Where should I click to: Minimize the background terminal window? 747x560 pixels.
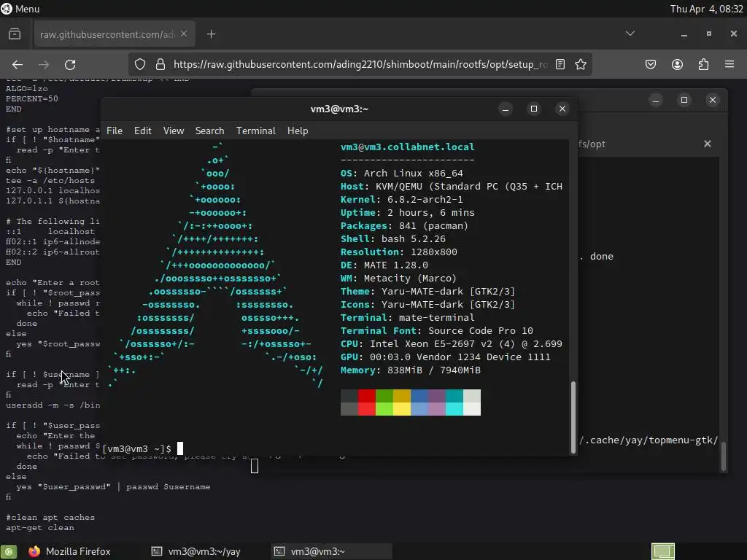656,100
